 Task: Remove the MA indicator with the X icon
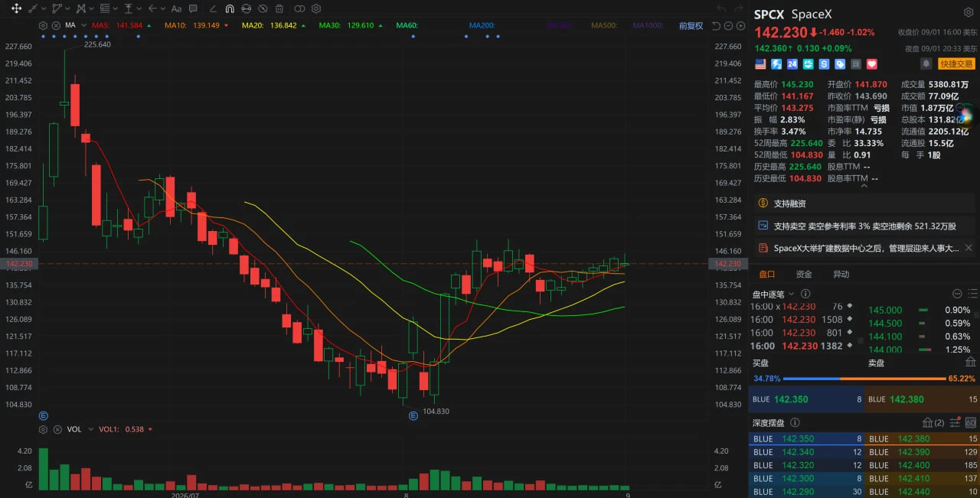(x=56, y=25)
